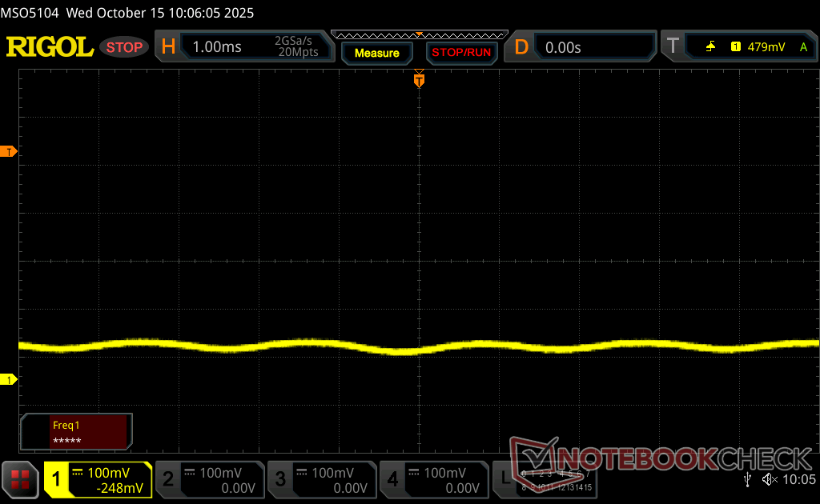Click the USB connection status icon
This screenshot has height=504, width=820.
pyautogui.click(x=748, y=479)
